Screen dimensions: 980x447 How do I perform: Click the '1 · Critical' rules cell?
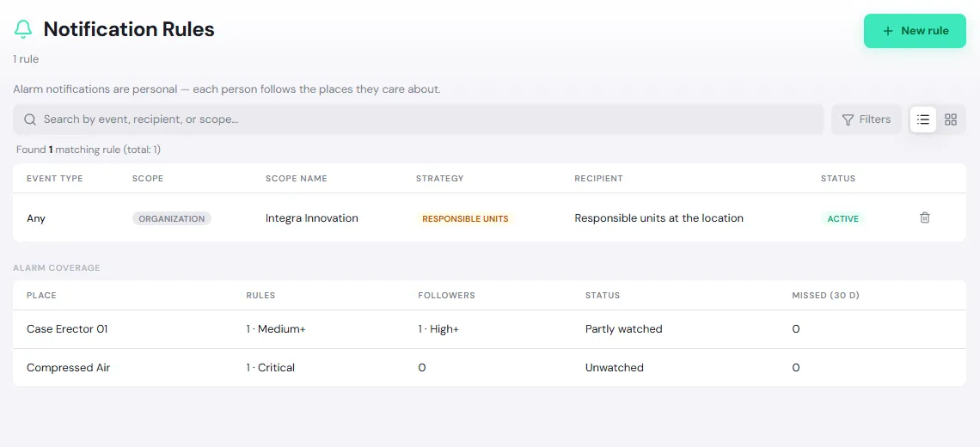pos(270,368)
